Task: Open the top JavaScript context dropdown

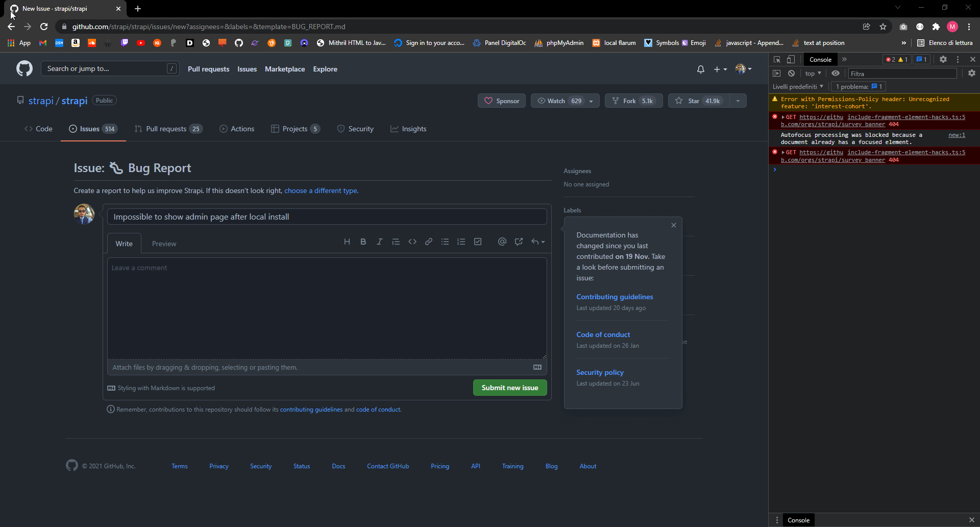Action: coord(813,74)
